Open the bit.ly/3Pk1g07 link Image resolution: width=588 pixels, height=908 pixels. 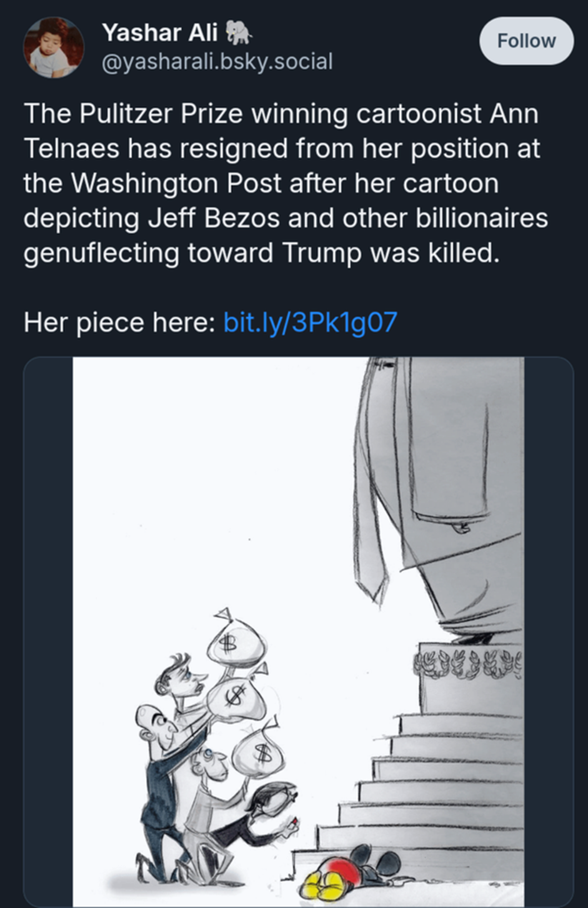[310, 322]
